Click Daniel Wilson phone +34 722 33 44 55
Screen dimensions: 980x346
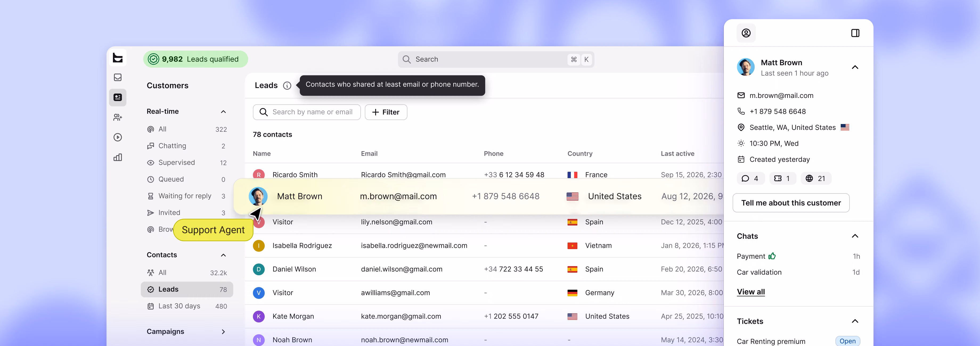point(513,269)
